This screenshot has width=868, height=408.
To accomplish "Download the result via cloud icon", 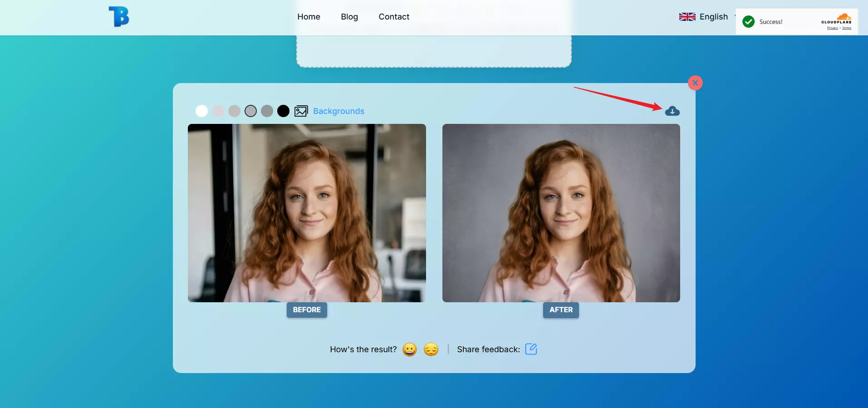I will pos(672,111).
